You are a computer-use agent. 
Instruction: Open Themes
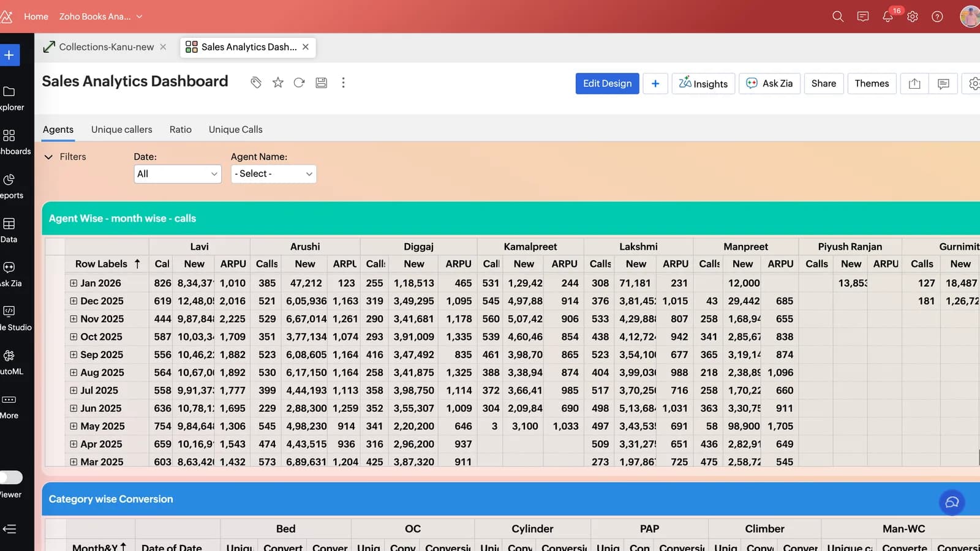(872, 83)
